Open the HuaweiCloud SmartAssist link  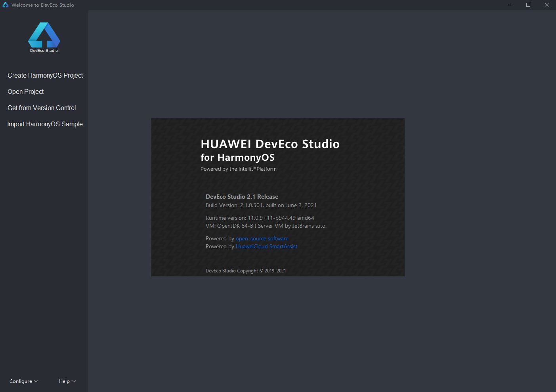tap(266, 246)
